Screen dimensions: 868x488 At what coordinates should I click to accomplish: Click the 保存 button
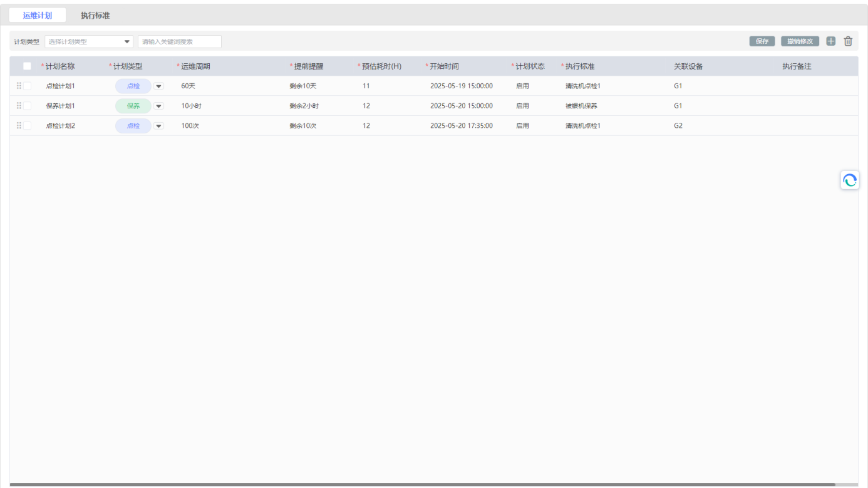click(762, 41)
